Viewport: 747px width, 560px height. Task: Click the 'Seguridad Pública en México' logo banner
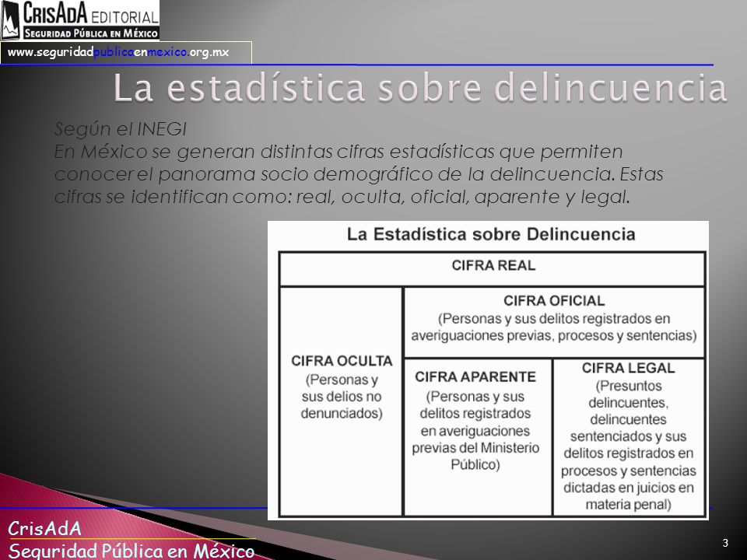click(90, 33)
